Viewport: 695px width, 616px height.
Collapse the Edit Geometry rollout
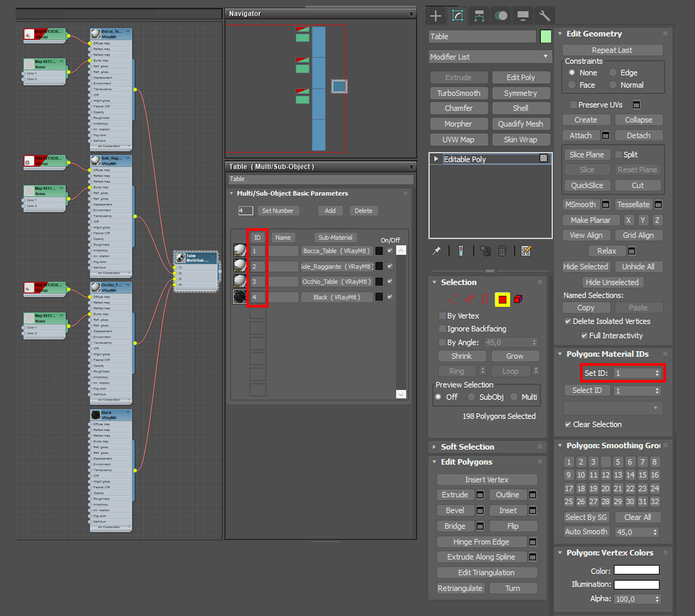(x=560, y=34)
